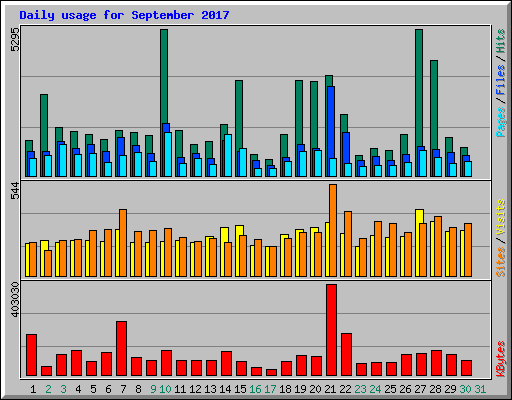
Task: Click day label 24 on the x-axis
Action: coord(375,389)
